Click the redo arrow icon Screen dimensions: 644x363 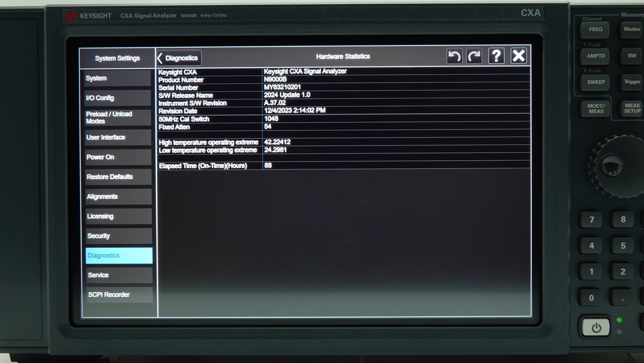(x=474, y=56)
